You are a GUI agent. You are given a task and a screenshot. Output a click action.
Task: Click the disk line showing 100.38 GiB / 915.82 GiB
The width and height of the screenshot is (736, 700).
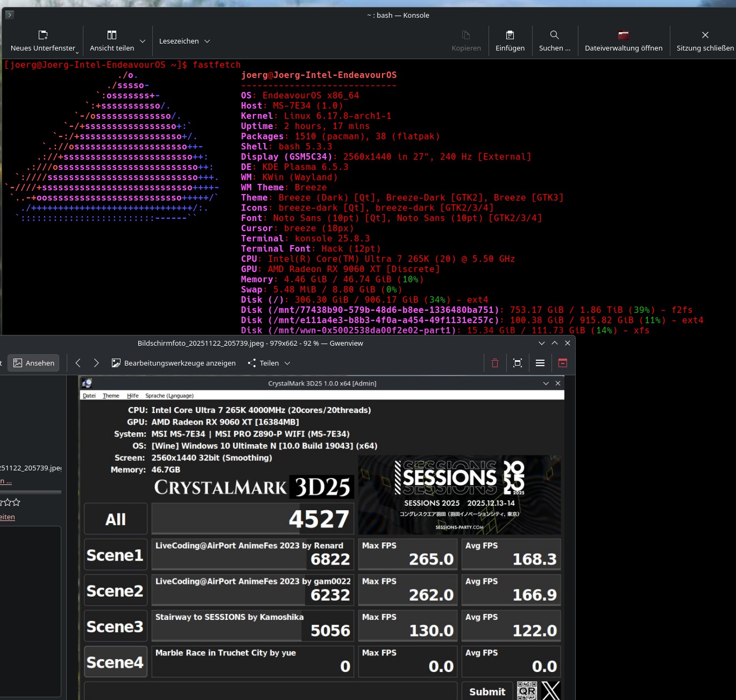pos(472,320)
